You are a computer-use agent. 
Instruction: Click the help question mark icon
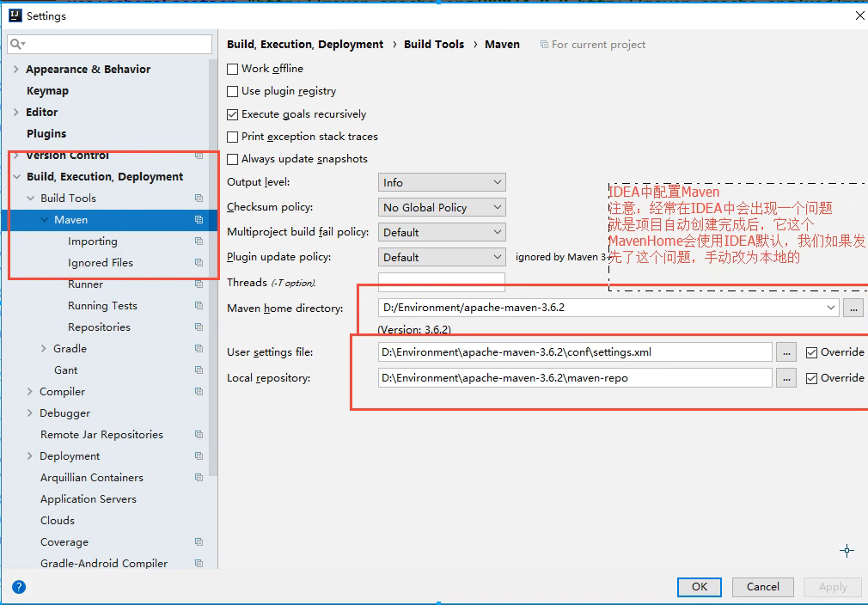pyautogui.click(x=19, y=587)
